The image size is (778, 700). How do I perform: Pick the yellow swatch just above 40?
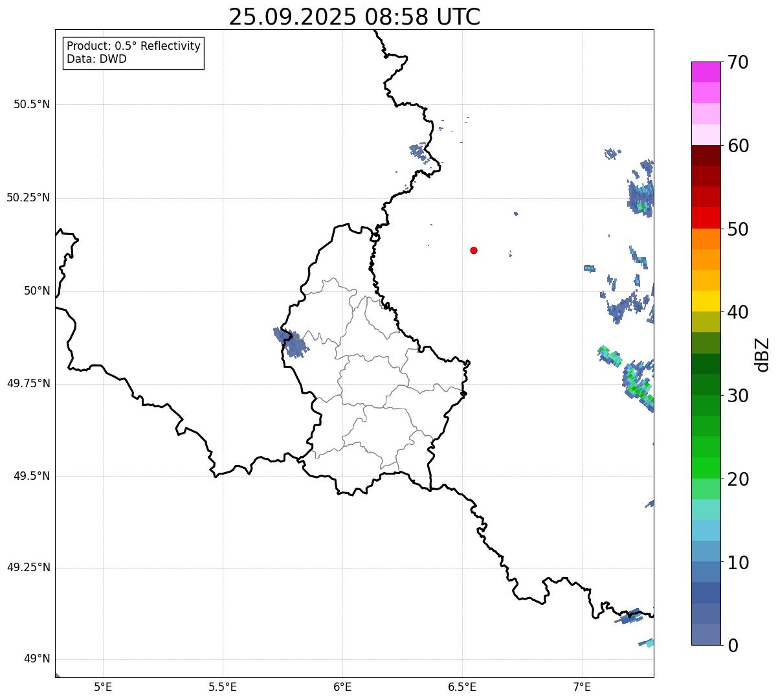coord(706,301)
